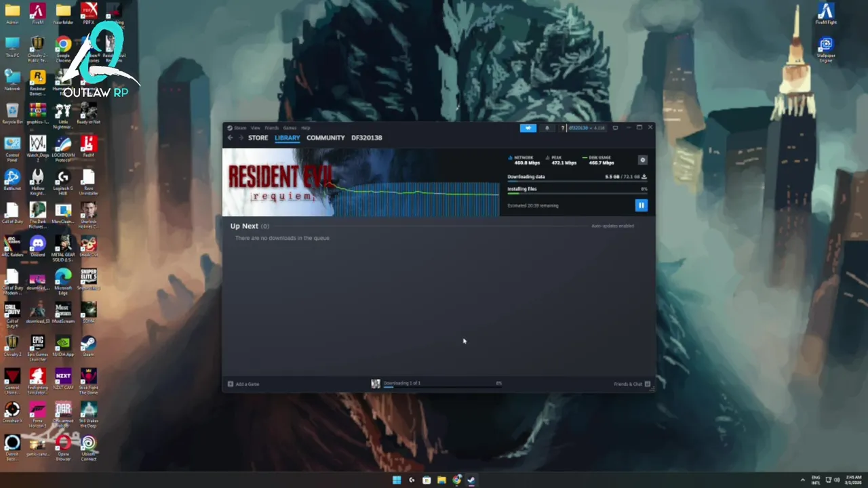Image resolution: width=868 pixels, height=488 pixels.
Task: Select the Ubisoft Connect desktop icon
Action: click(89, 447)
